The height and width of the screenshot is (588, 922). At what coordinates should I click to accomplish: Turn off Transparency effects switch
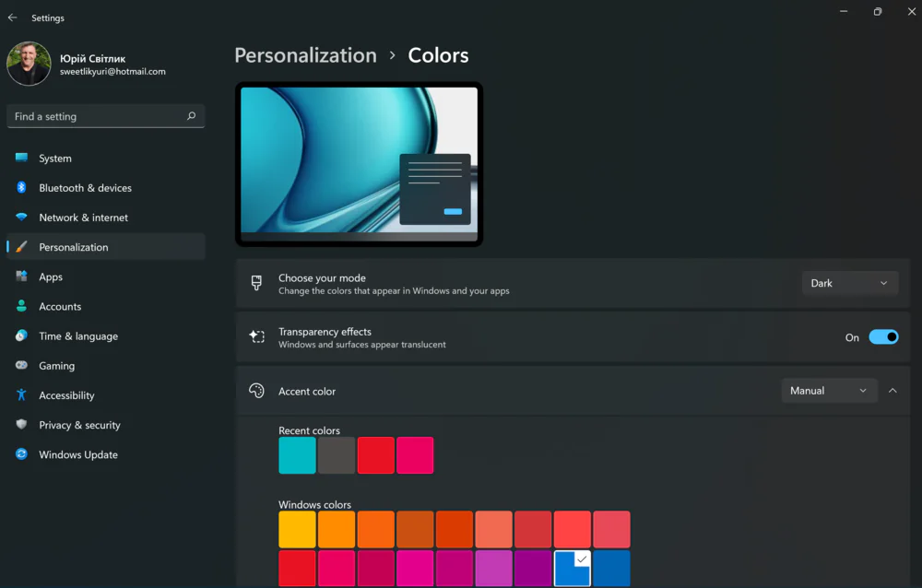883,337
